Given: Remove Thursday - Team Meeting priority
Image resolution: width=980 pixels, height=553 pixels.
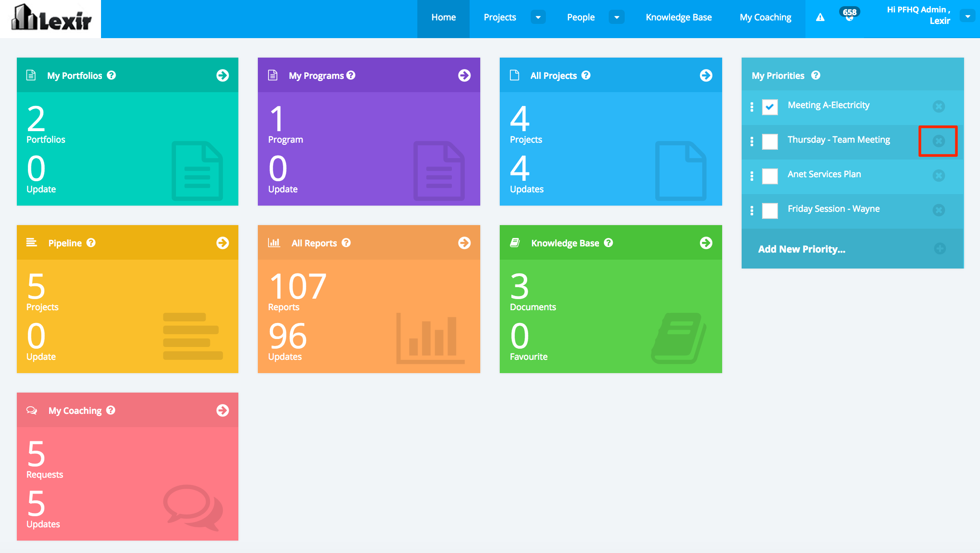Looking at the screenshot, I should coord(938,141).
